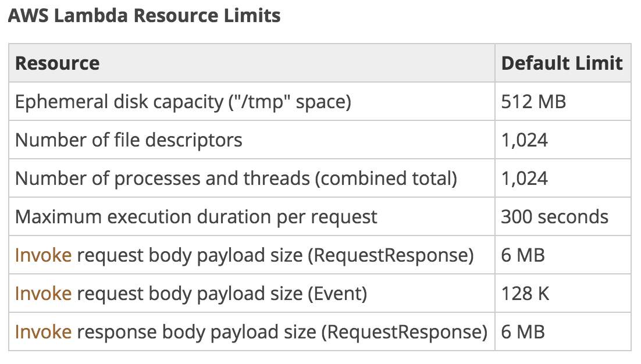Viewport: 641px width, 364px height.
Task: Select the 6 MB limit for request body
Action: click(x=522, y=255)
